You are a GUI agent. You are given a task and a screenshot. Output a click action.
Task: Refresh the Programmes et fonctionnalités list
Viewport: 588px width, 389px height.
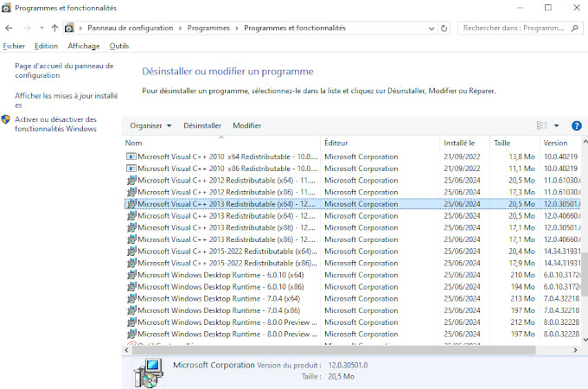click(444, 29)
